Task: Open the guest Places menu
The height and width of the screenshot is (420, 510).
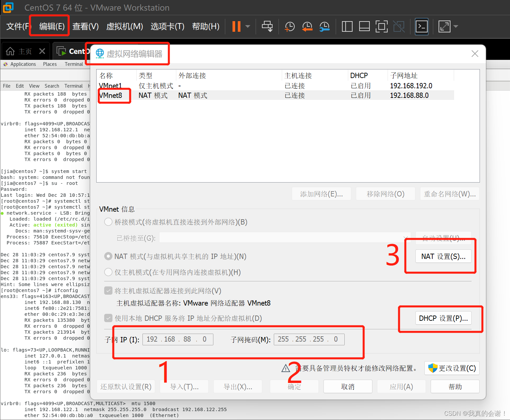Action: 50,64
